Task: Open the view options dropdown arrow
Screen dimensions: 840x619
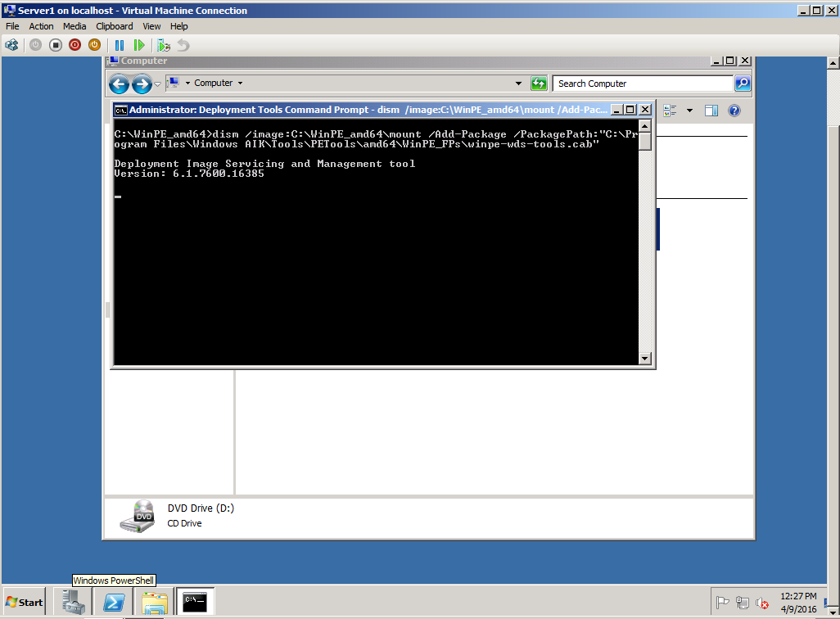Action: point(689,111)
